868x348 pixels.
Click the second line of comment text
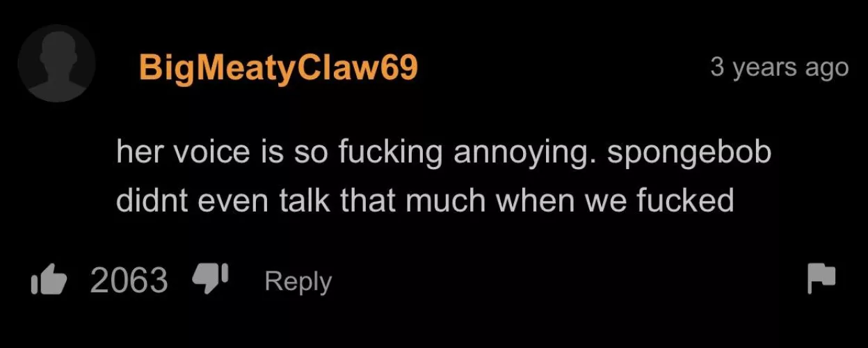pos(424,200)
